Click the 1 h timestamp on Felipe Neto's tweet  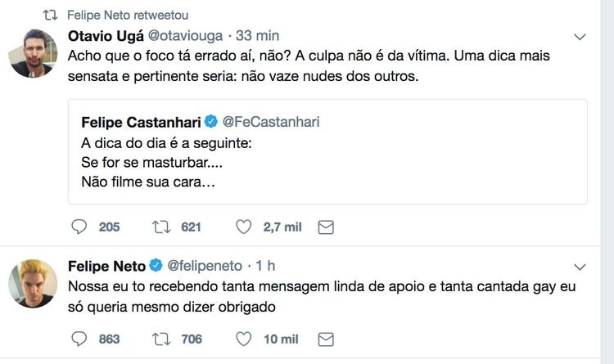pyautogui.click(x=265, y=266)
